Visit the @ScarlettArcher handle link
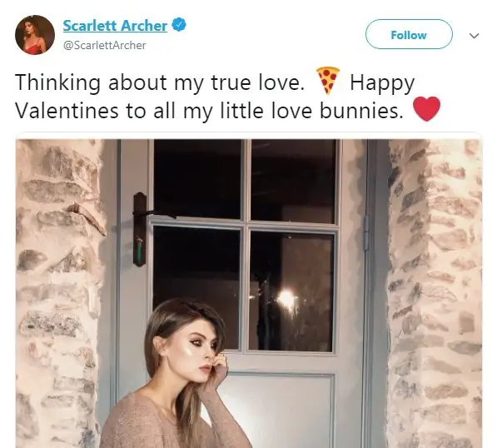The image size is (497, 448). pyautogui.click(x=105, y=45)
